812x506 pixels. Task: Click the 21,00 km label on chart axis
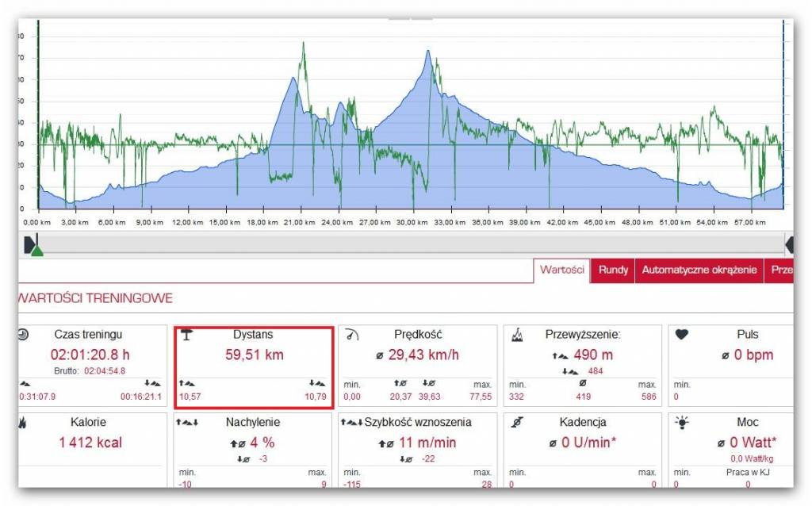299,222
